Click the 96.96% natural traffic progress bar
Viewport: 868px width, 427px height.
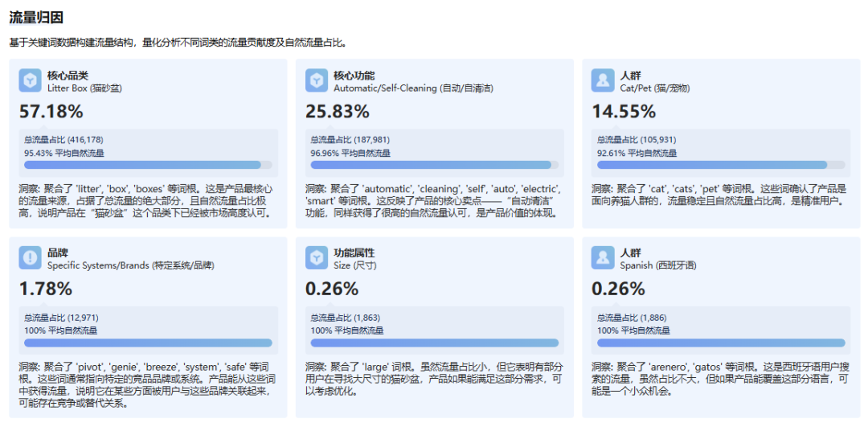pos(435,165)
